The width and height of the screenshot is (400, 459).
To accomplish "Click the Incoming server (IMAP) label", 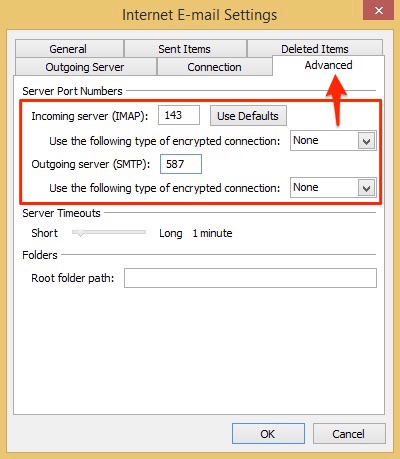I will click(x=90, y=116).
